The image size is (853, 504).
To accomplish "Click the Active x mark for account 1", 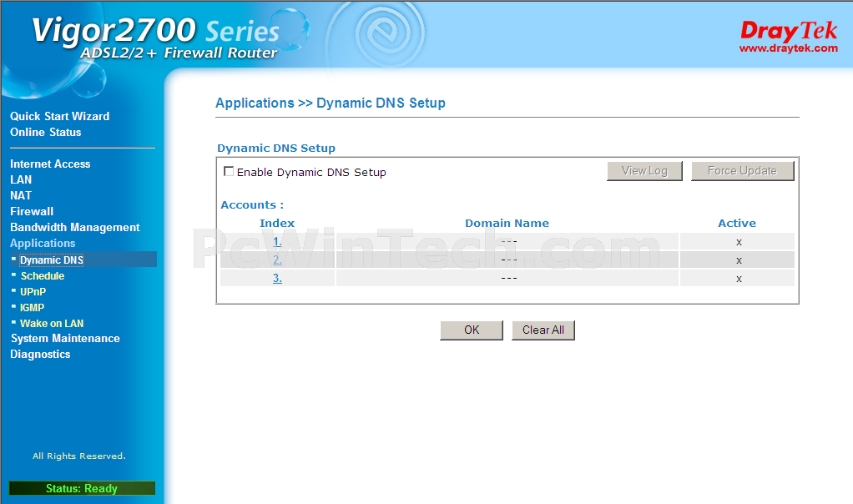I will (x=739, y=242).
